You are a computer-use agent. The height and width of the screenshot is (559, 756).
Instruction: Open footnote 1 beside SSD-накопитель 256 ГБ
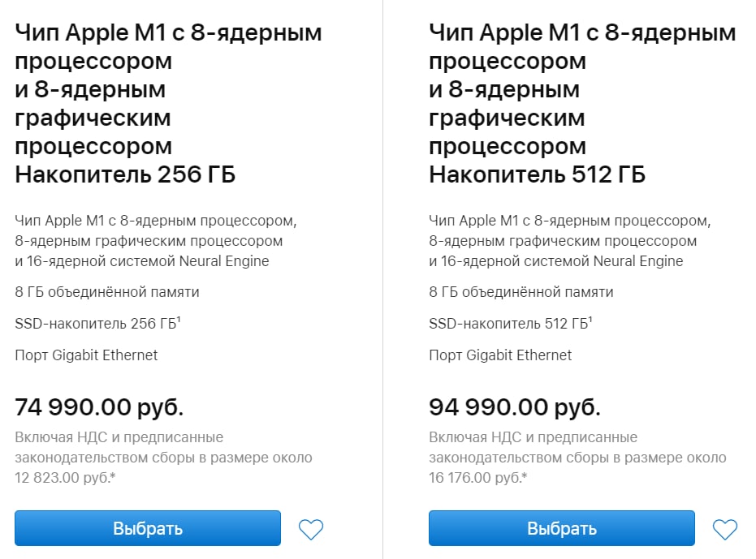pos(179,320)
